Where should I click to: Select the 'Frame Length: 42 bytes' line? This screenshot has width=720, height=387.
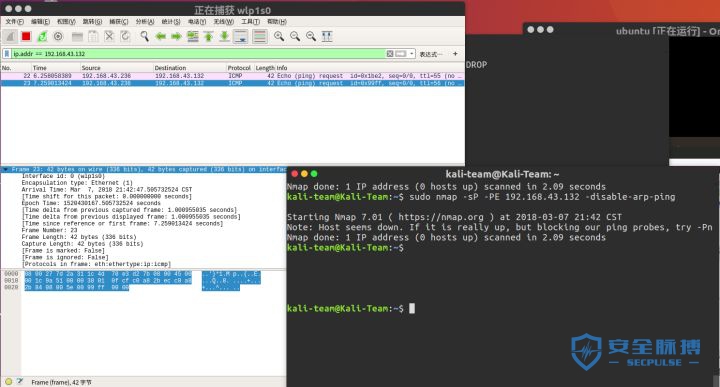tap(79, 237)
